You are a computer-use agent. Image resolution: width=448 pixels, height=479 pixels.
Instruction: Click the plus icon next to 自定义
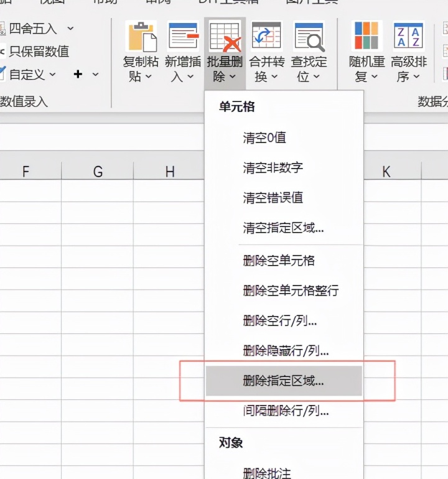(x=78, y=74)
